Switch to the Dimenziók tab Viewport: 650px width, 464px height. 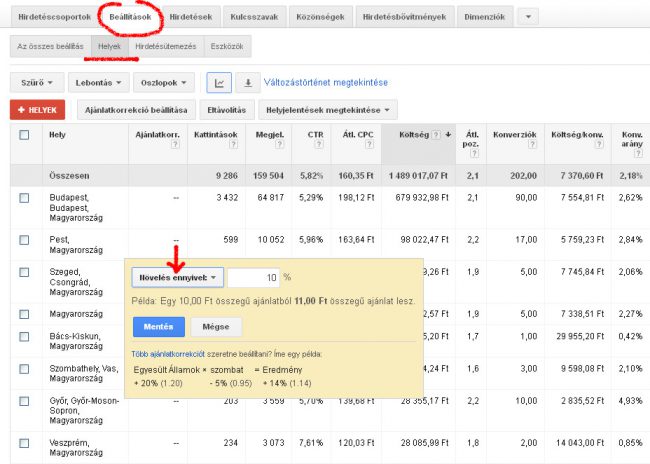click(485, 17)
